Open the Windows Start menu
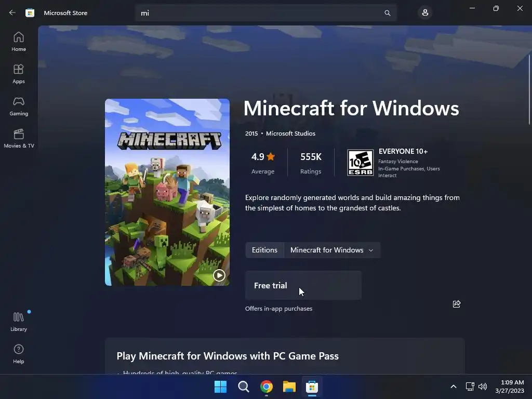The image size is (532, 399). click(x=220, y=387)
